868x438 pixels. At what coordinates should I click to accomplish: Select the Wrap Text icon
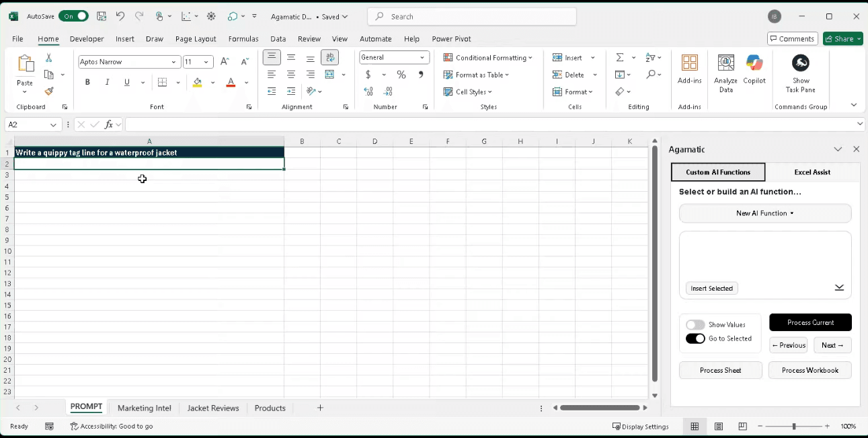pyautogui.click(x=329, y=57)
